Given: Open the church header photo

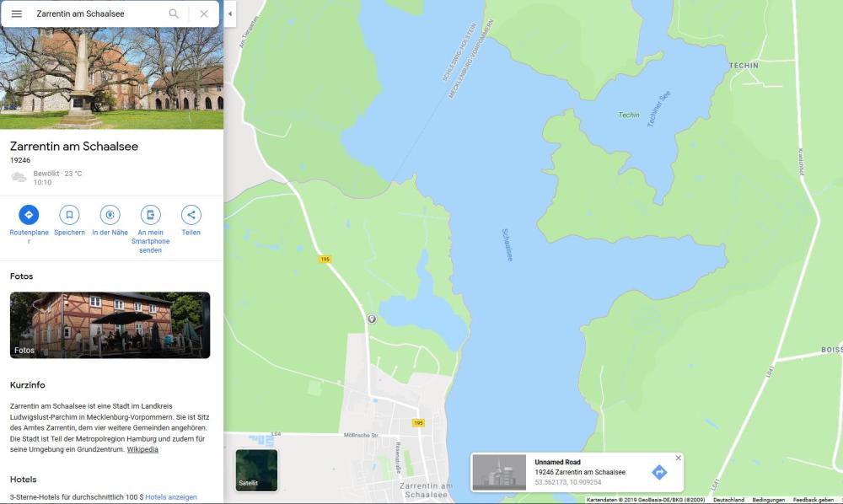Looking at the screenshot, I should click(112, 78).
